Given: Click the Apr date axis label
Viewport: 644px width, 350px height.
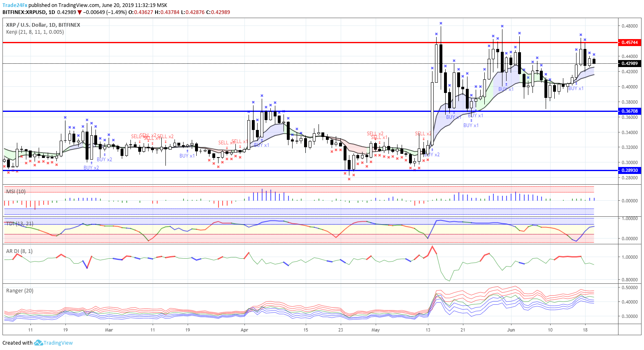Looking at the screenshot, I should pos(244,330).
